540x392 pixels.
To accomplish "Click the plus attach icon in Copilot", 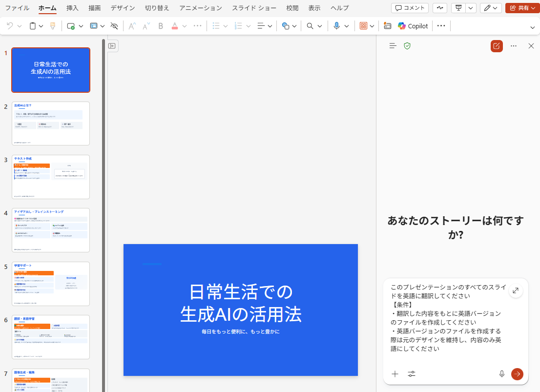I will pyautogui.click(x=395, y=374).
